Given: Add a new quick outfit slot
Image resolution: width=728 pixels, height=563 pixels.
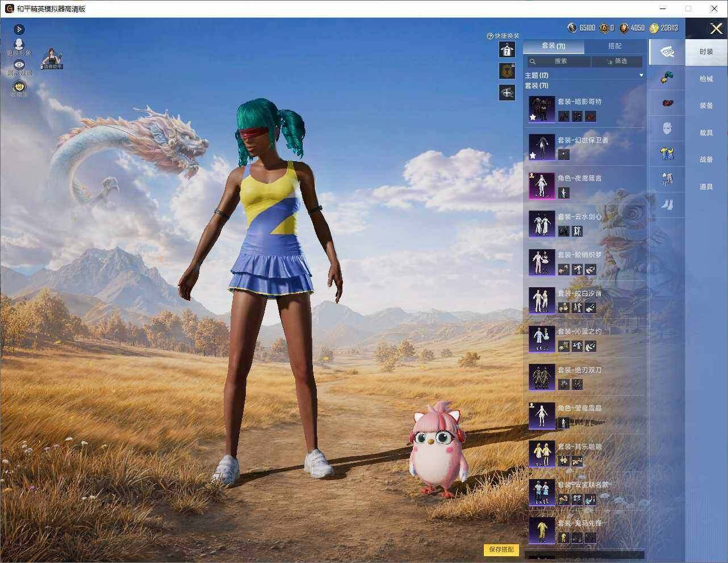Looking at the screenshot, I should tap(507, 93).
